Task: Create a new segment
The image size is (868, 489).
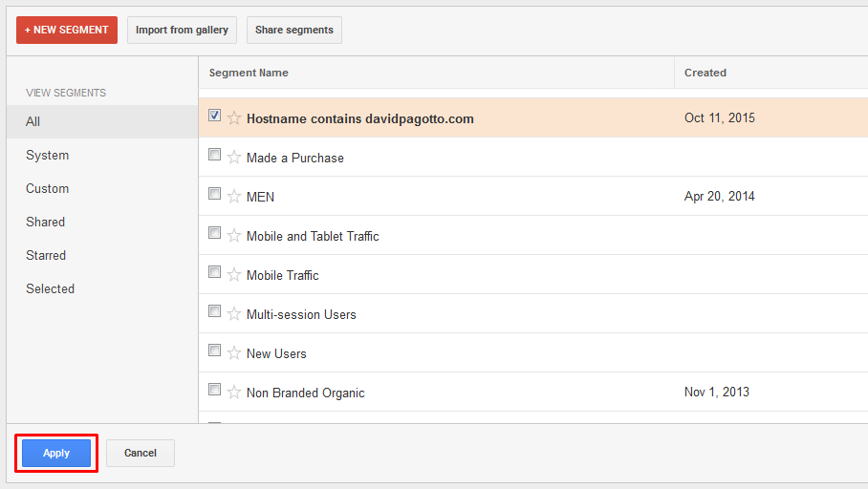Action: coord(66,30)
